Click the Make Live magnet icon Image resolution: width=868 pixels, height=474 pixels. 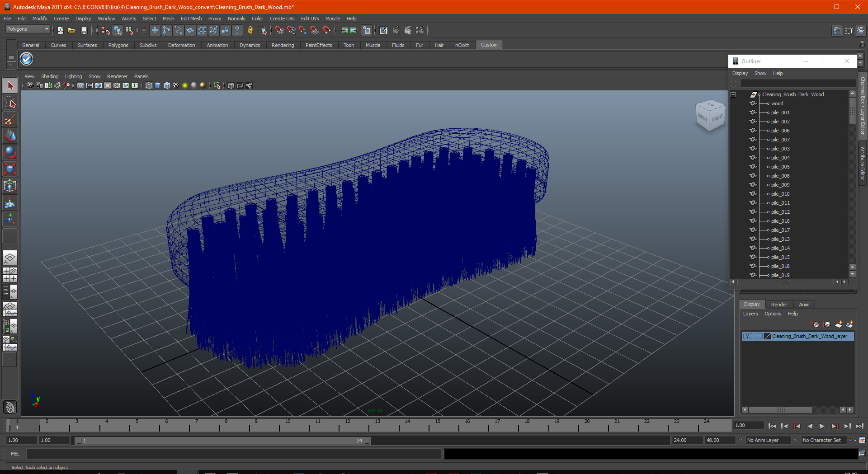[x=326, y=30]
